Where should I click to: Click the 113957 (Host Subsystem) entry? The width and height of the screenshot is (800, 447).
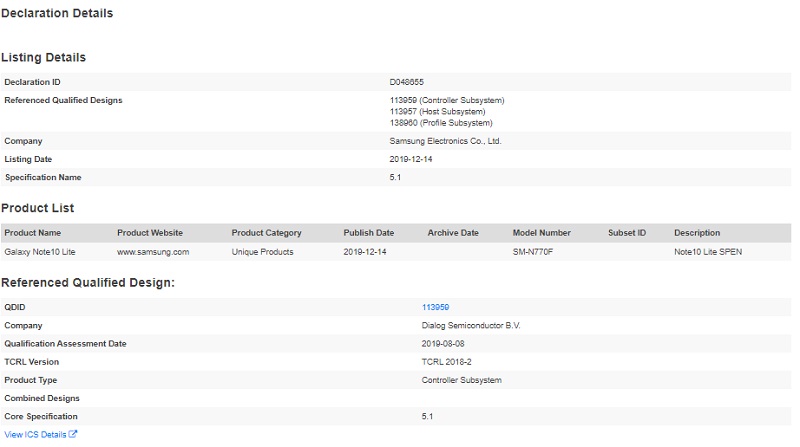437,112
